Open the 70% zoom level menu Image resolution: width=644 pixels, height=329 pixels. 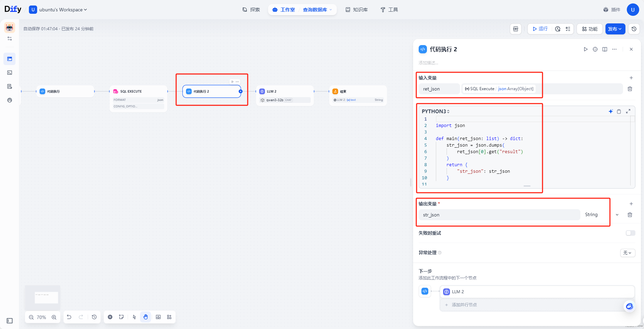pos(41,317)
